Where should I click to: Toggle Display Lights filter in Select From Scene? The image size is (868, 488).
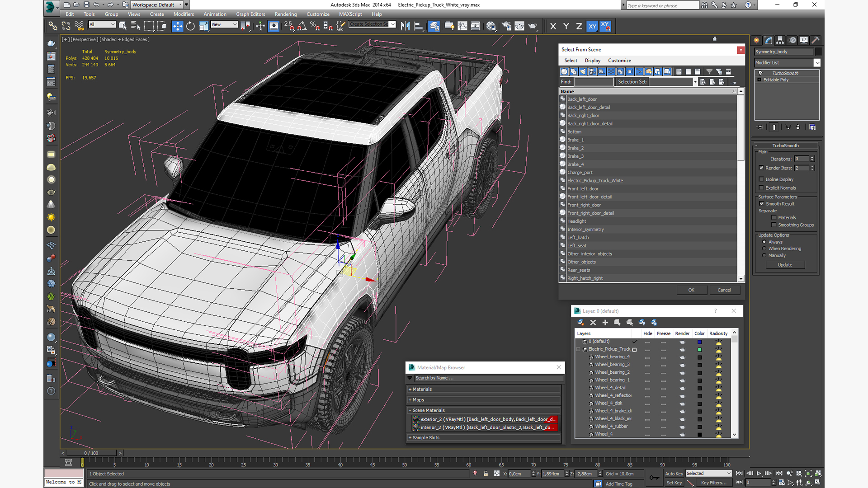point(583,71)
